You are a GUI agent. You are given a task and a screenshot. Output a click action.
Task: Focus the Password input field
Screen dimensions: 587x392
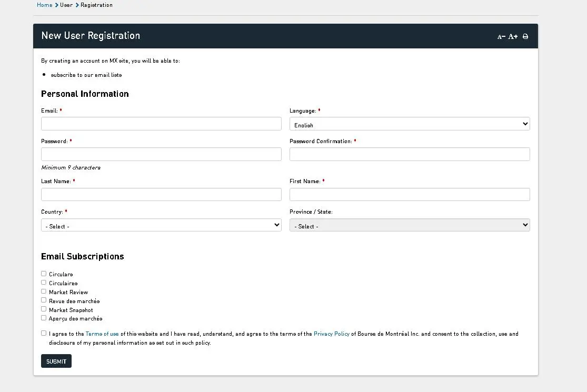(161, 154)
